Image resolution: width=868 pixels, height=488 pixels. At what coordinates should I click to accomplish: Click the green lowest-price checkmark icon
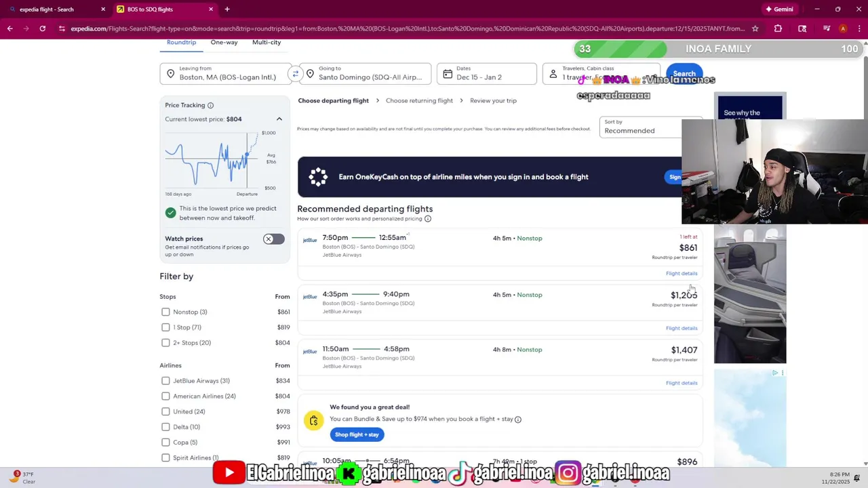[x=171, y=213]
